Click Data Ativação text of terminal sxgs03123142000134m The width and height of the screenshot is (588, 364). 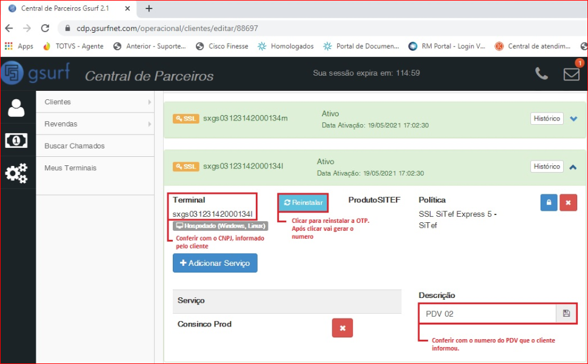pos(375,125)
